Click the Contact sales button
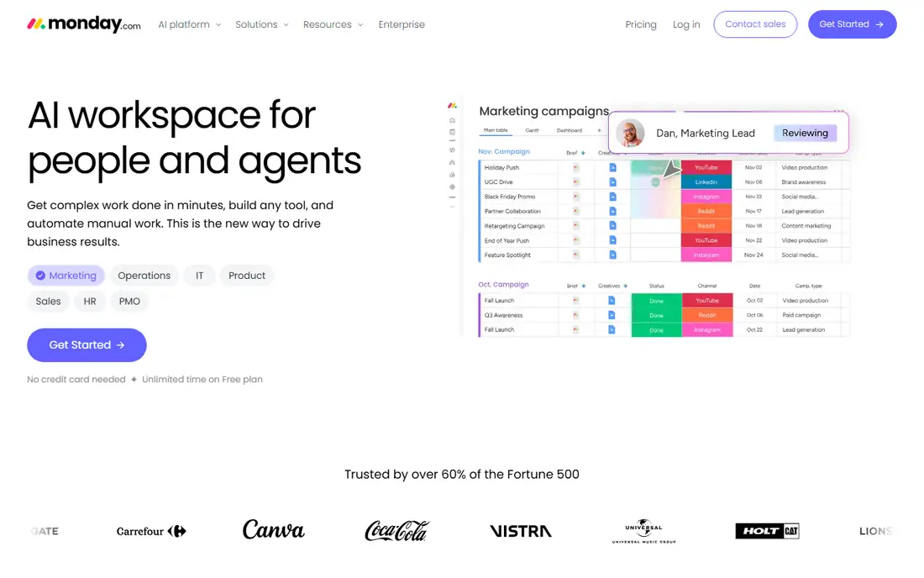Viewport: 924px width, 578px height. point(755,24)
